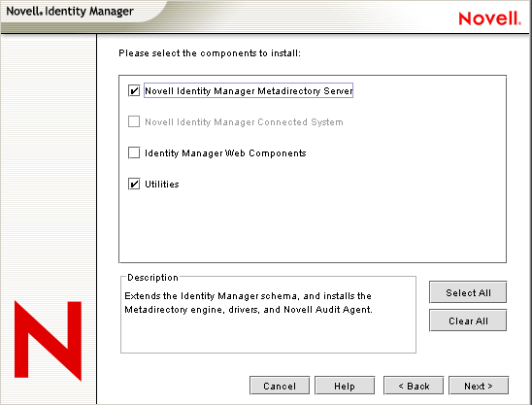Select 'Identity Manager Web Components' label

(x=225, y=153)
